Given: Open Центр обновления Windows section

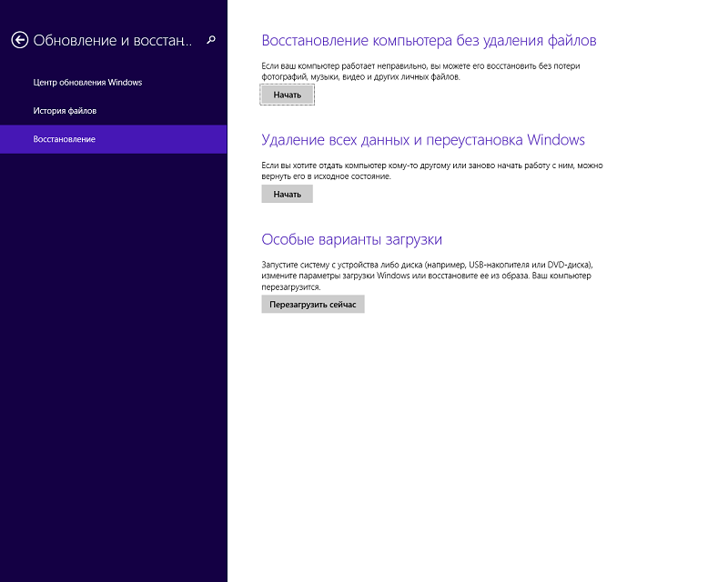Looking at the screenshot, I should click(x=87, y=83).
